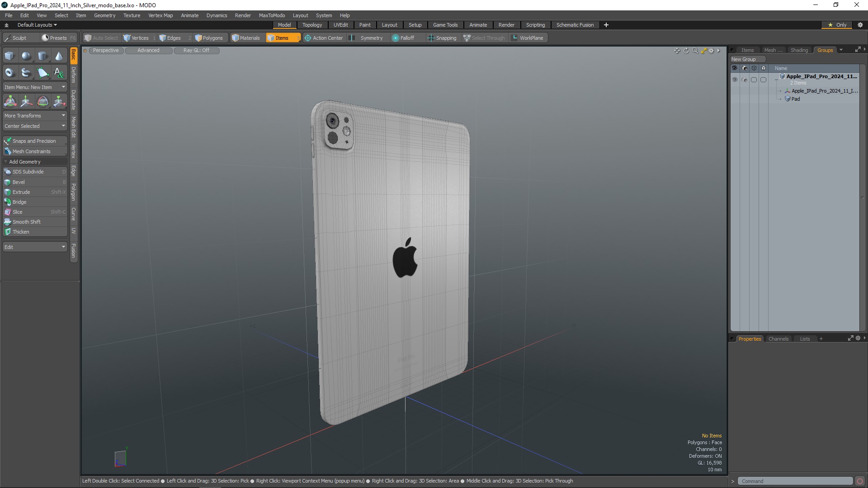The height and width of the screenshot is (488, 868).
Task: Toggle visibility eye for Apple_IPad_Pro group
Action: [x=735, y=80]
